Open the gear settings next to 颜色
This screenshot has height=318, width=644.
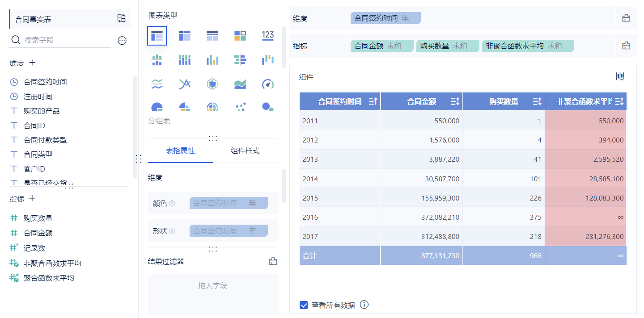coord(172,203)
